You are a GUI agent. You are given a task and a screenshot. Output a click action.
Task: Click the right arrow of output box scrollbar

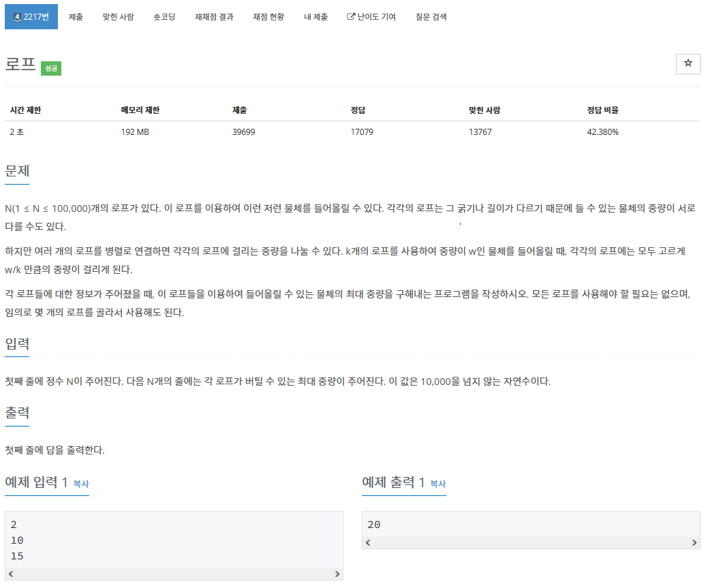[694, 541]
